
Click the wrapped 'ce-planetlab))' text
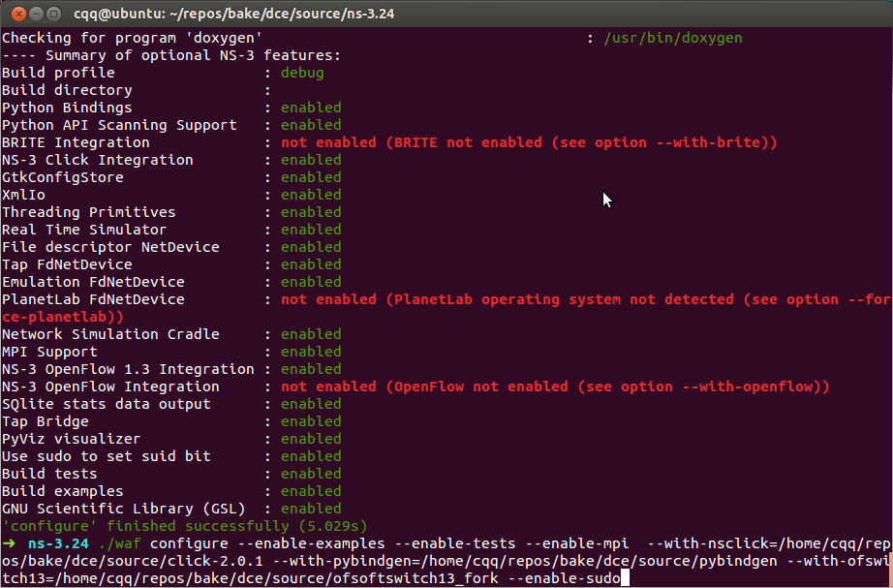(x=63, y=317)
